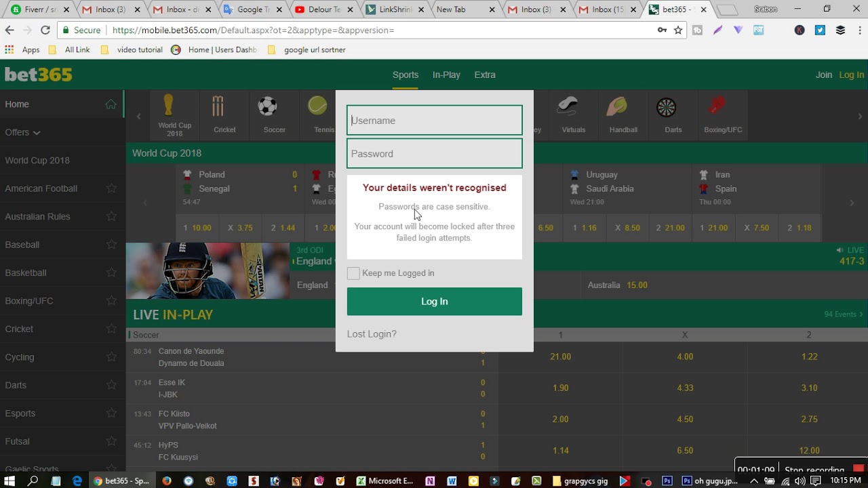Favorite American Football with its star

(x=111, y=188)
